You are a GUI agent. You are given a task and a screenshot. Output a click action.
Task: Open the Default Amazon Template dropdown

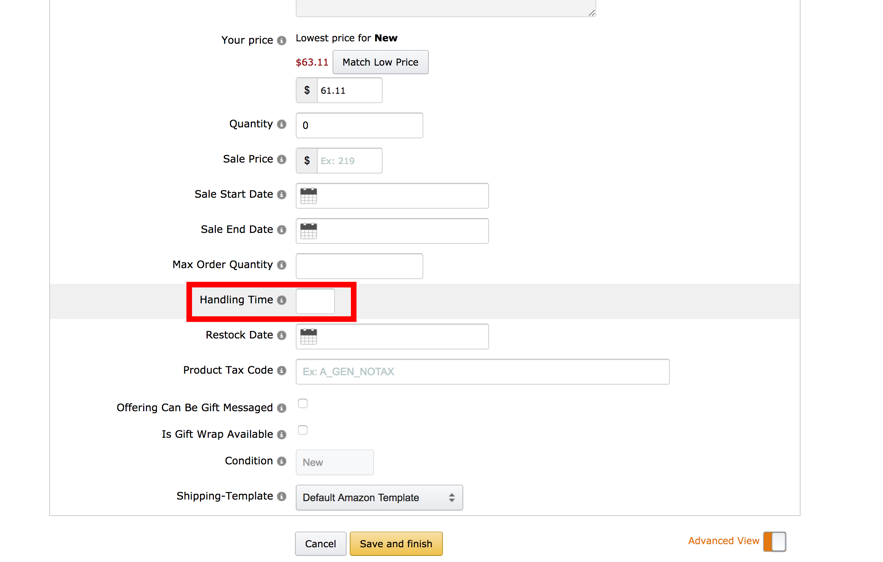tap(379, 498)
